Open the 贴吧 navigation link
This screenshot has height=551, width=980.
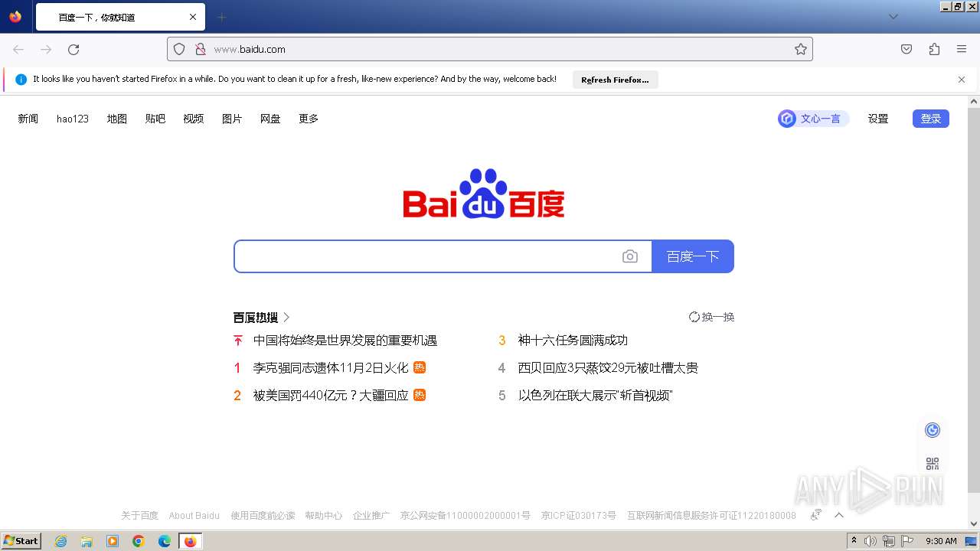pos(155,119)
